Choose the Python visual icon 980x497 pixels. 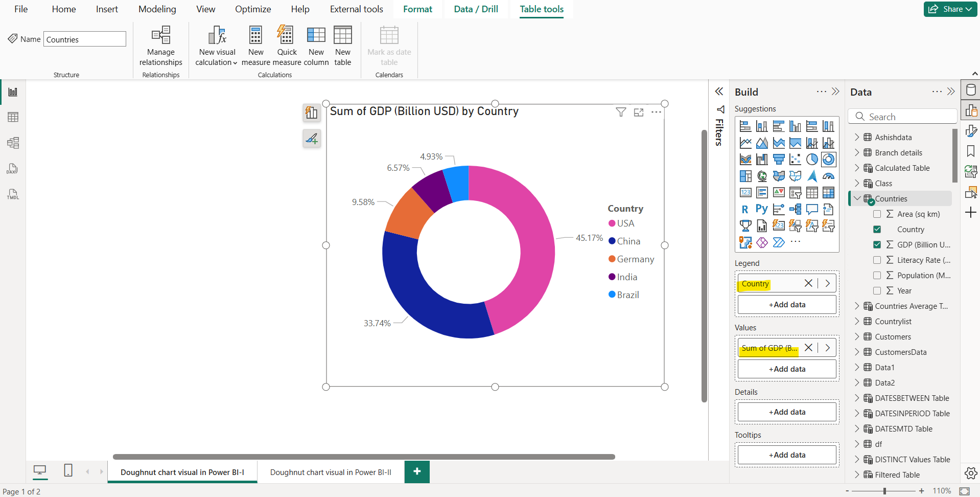(762, 209)
